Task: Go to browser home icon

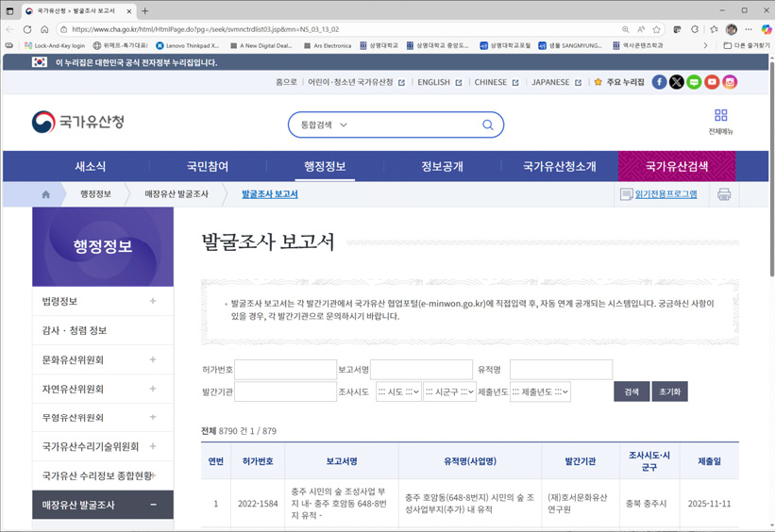Action: pyautogui.click(x=44, y=29)
